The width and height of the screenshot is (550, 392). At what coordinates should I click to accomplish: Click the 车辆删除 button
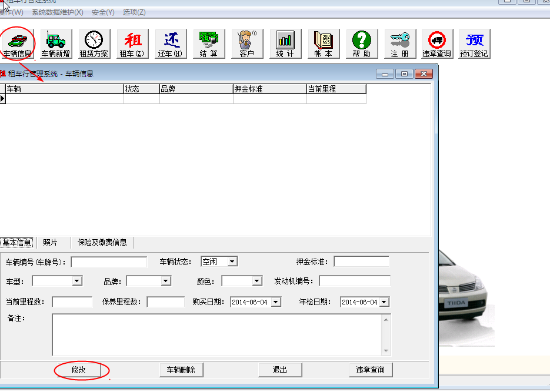181,370
